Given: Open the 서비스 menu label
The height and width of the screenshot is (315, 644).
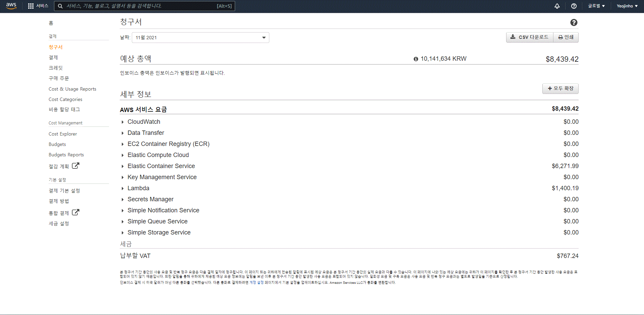Looking at the screenshot, I should 42,6.
